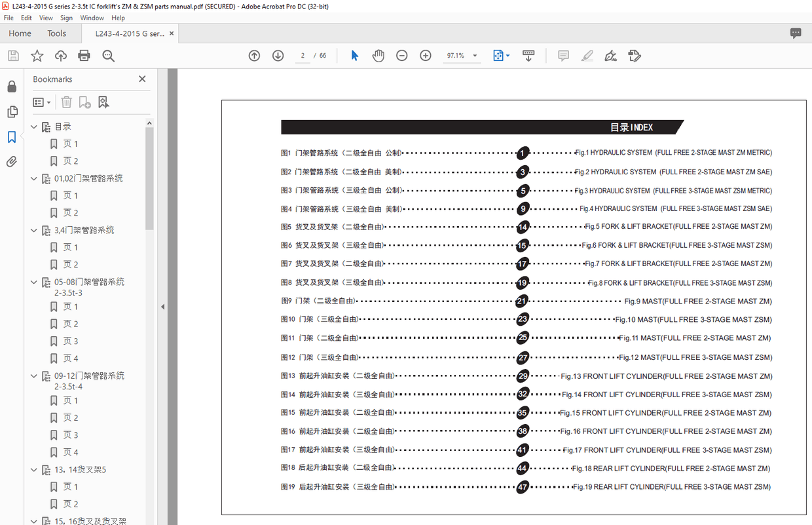Open the Page Thumbnails panel icon
Viewport: 812px width, 525px height.
(x=12, y=111)
